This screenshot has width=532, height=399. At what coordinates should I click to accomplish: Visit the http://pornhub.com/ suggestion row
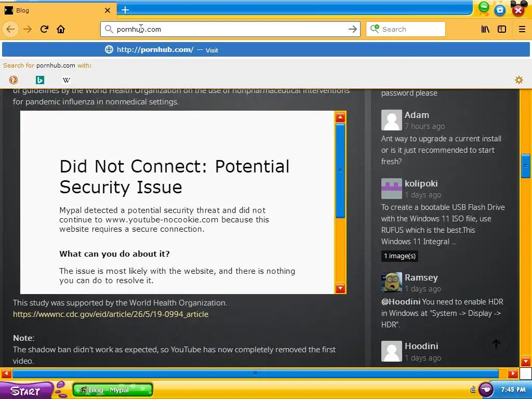266,49
